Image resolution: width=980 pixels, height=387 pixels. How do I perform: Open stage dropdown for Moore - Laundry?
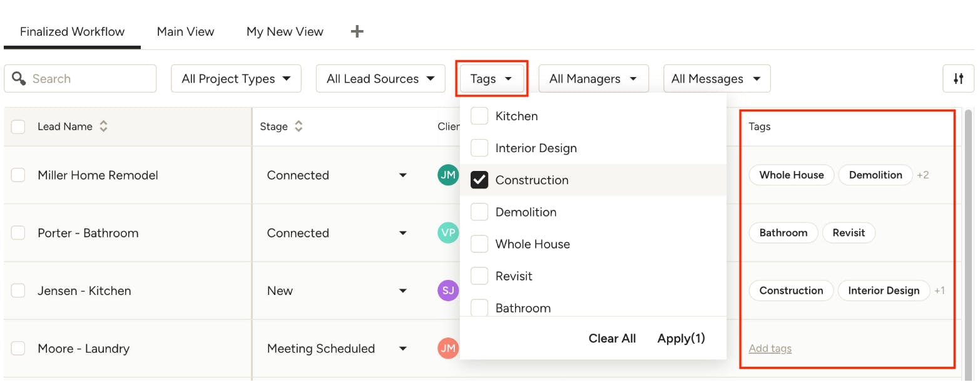pos(403,349)
